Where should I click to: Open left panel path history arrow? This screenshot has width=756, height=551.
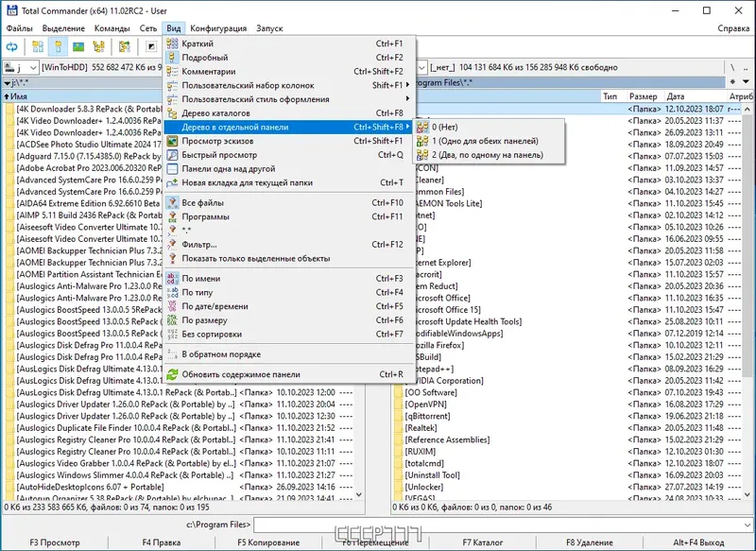(x=8, y=83)
